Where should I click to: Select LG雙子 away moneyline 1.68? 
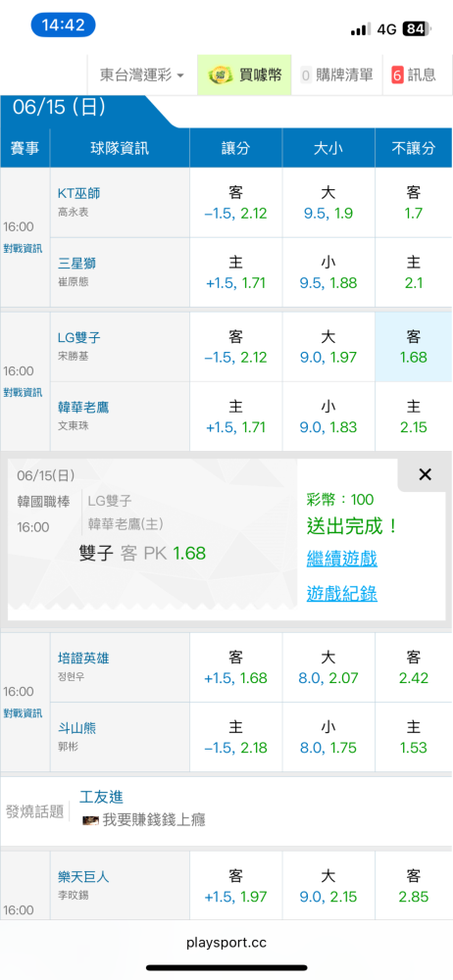coord(414,347)
